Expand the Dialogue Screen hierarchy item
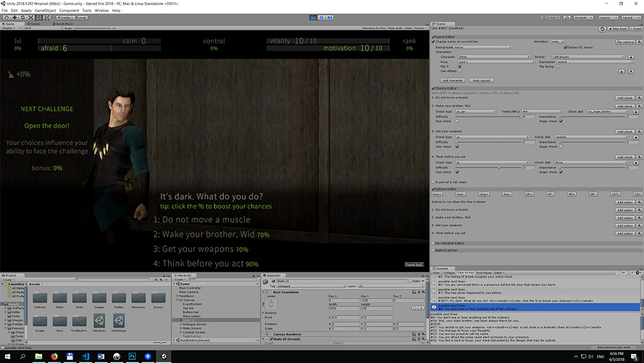Image resolution: width=644 pixels, height=363 pixels. pyautogui.click(x=181, y=324)
